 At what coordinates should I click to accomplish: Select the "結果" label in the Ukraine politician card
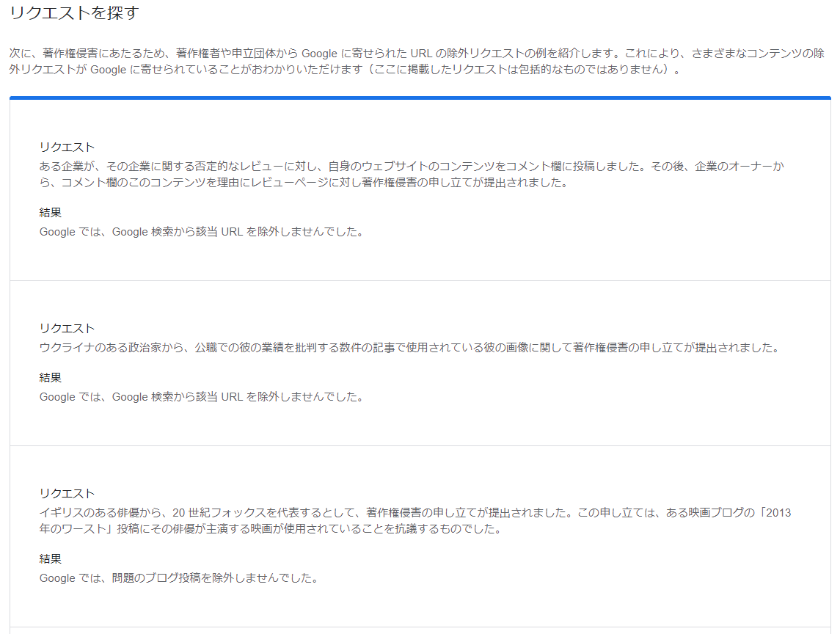(x=51, y=378)
